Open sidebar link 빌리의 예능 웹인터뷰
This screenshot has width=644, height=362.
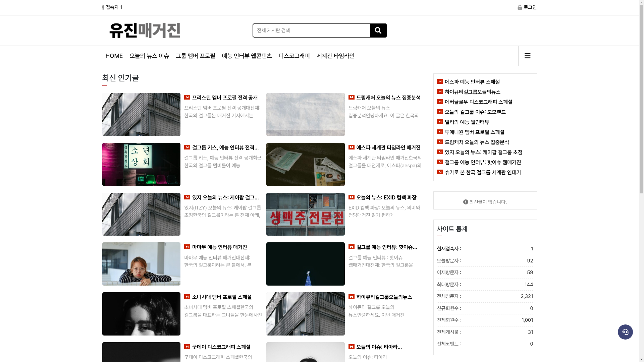point(467,122)
